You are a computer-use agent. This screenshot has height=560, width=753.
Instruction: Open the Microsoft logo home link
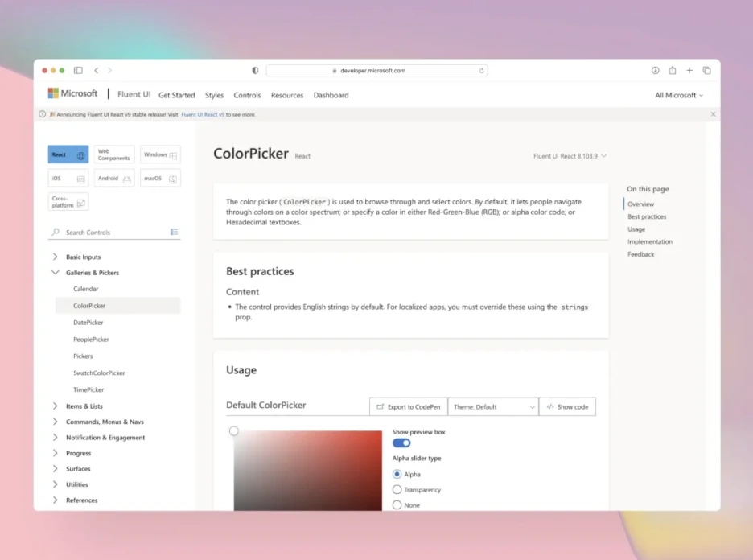72,93
